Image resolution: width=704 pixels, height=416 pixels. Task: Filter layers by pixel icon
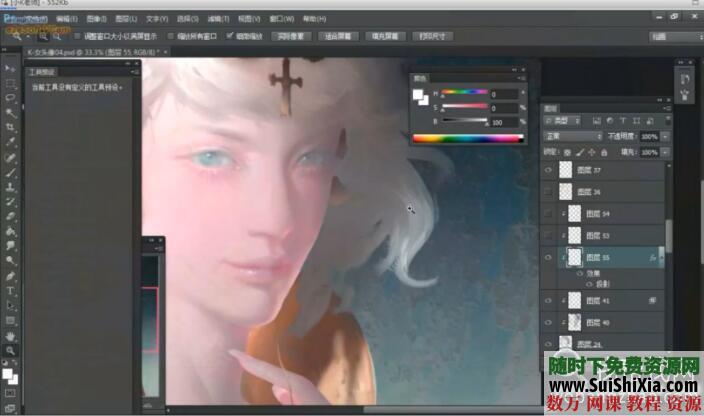tap(596, 121)
